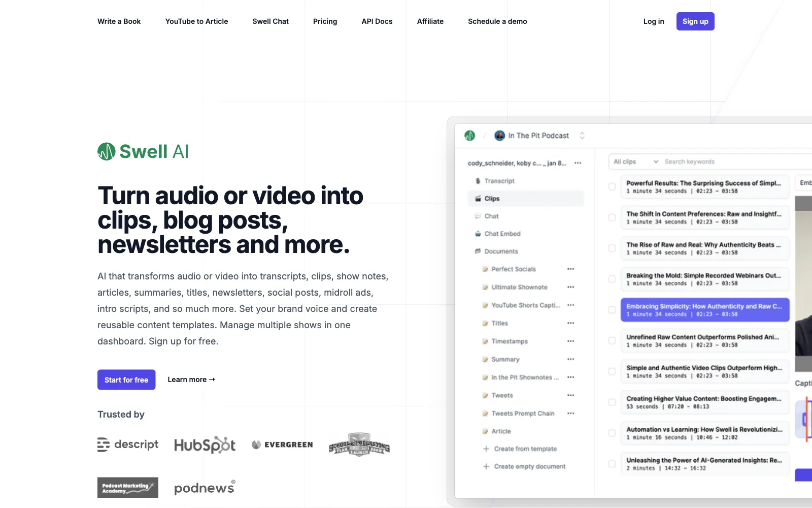Open more options for Ultimate Shownote
812x508 pixels.
click(570, 287)
